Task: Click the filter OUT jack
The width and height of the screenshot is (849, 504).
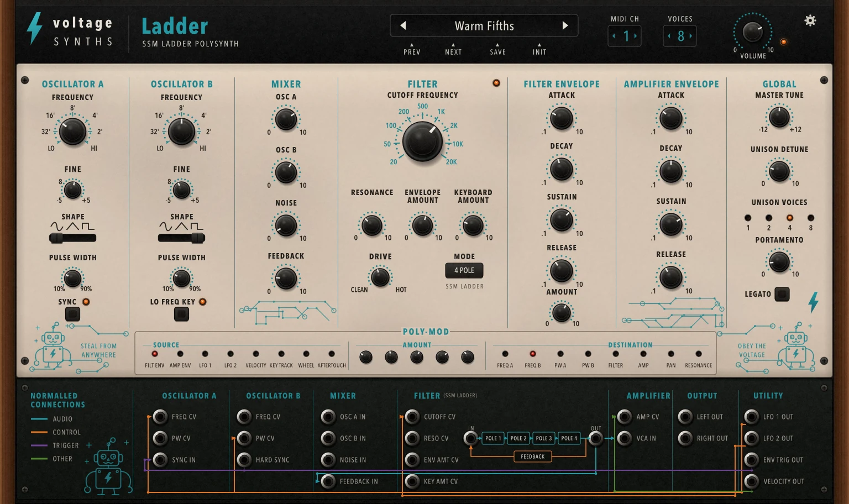Action: (x=595, y=438)
